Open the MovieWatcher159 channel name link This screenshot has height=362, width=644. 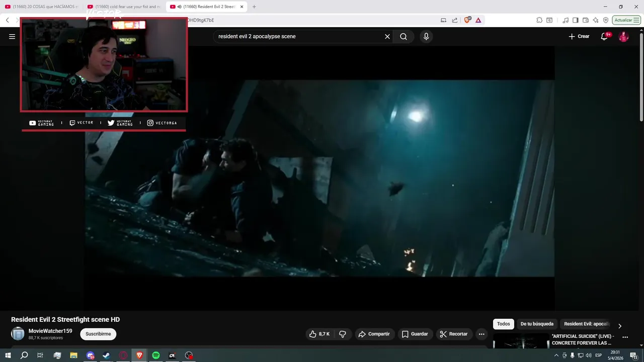pyautogui.click(x=50, y=331)
